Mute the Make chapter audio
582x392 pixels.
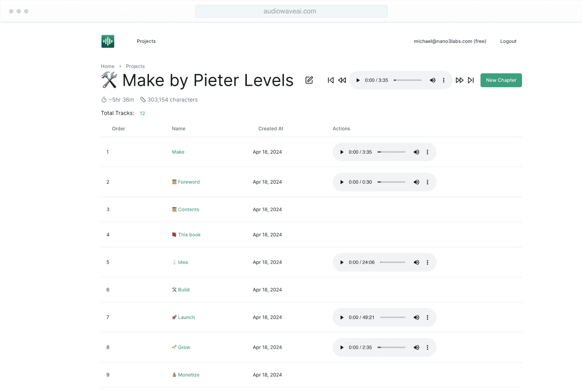click(416, 152)
